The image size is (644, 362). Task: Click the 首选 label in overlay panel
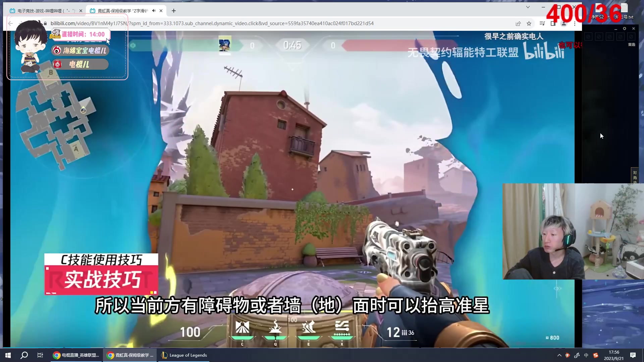click(632, 44)
